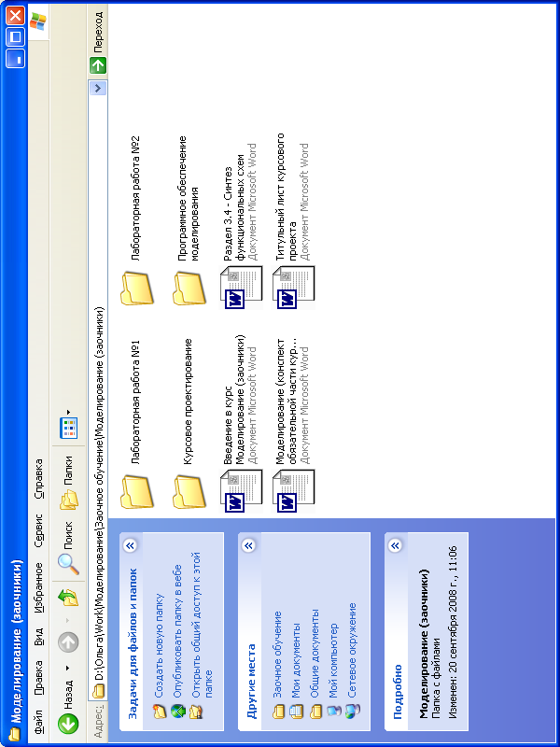Open the Правка menu
Screen dimensions: 560x747
pyautogui.click(x=38, y=678)
